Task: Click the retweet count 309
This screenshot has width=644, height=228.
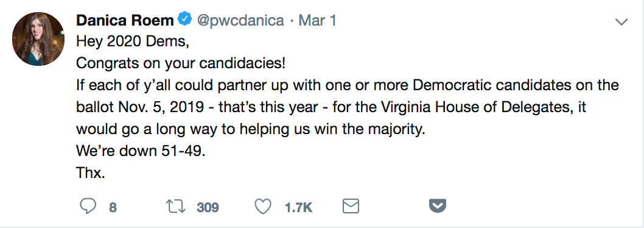Action: 208,207
